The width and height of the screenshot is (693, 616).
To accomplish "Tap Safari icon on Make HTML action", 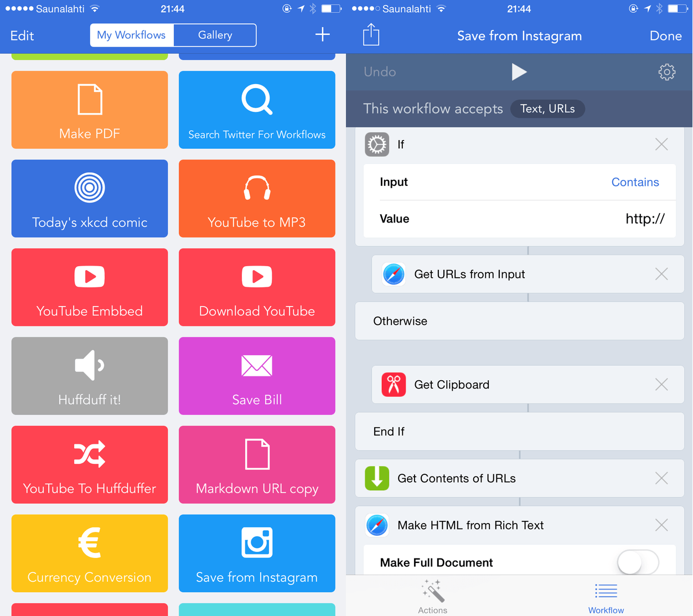I will pos(377,525).
